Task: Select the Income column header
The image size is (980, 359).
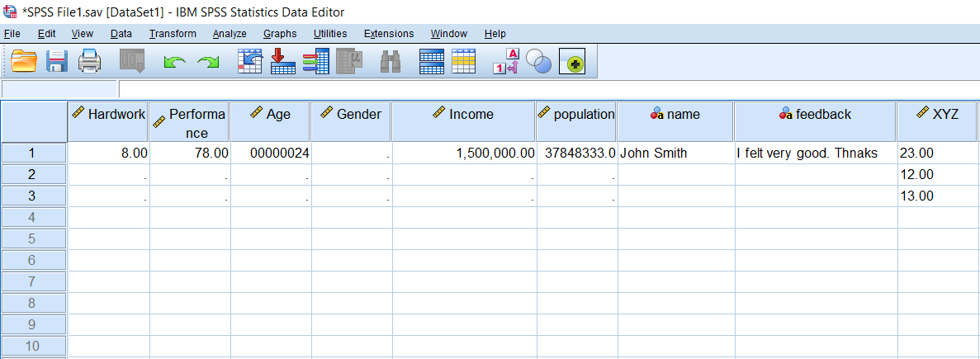Action: pyautogui.click(x=463, y=122)
